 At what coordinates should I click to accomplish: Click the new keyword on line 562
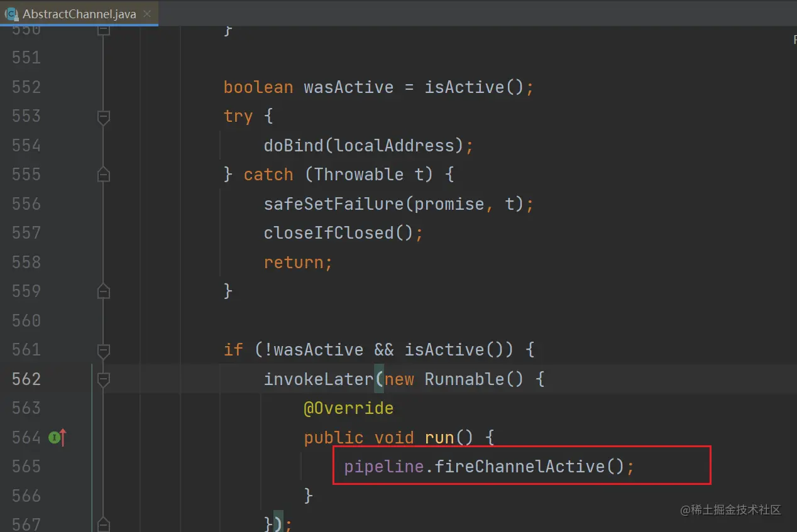click(x=399, y=379)
